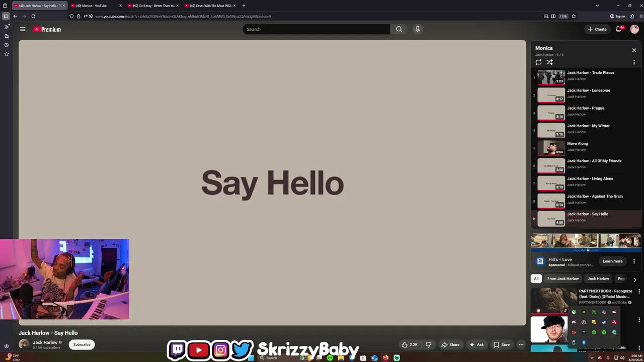Like the Say Hello video
Viewport: 644px width, 362px height.
coord(409,344)
